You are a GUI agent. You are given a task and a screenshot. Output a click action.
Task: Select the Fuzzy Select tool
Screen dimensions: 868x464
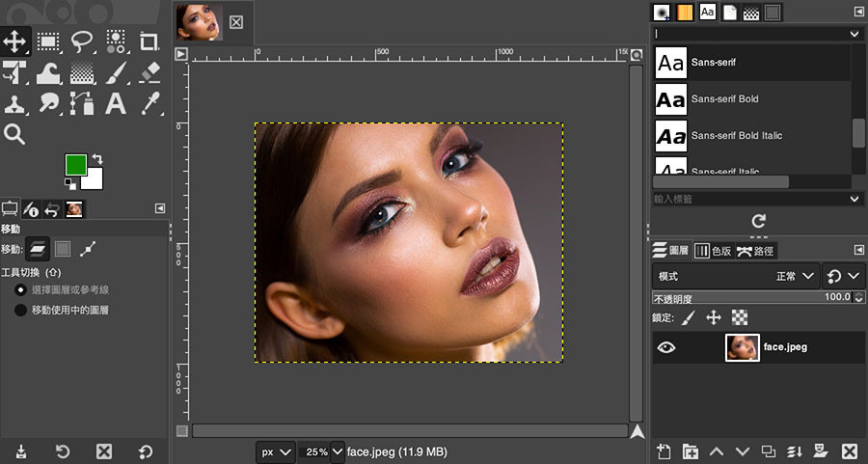tap(116, 41)
